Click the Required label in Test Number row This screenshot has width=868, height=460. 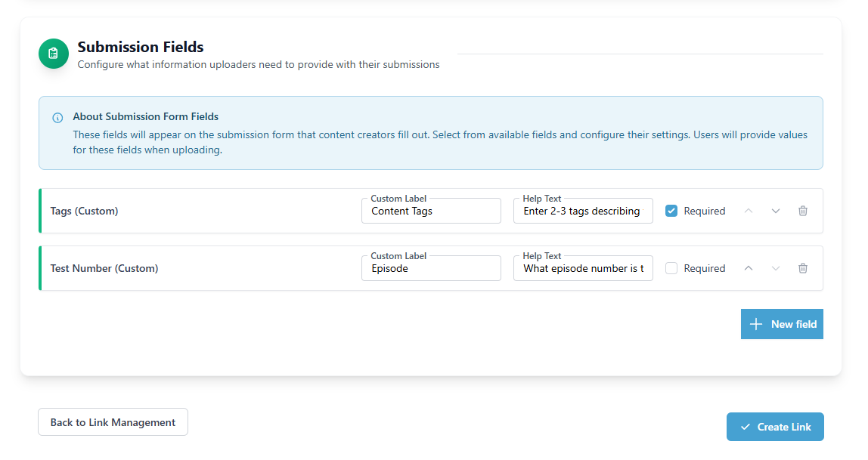pyautogui.click(x=704, y=268)
